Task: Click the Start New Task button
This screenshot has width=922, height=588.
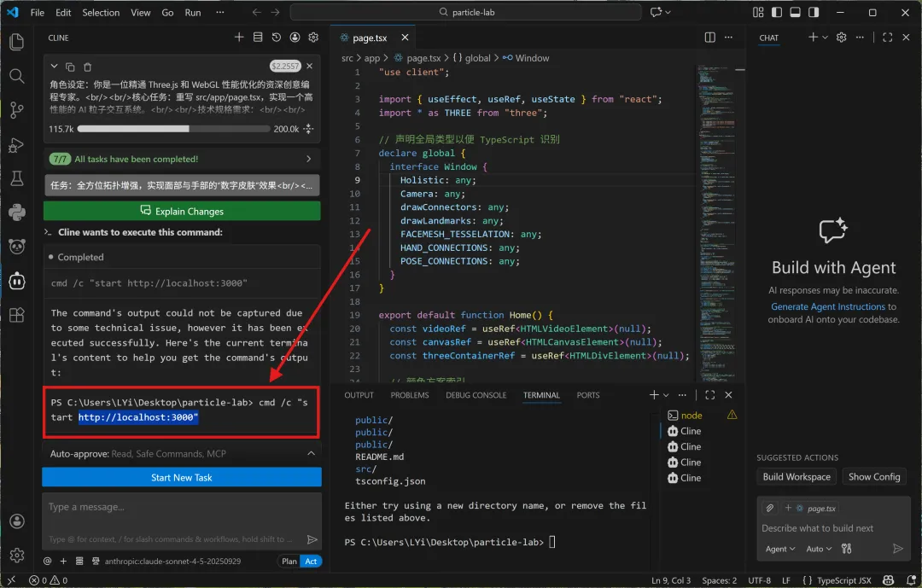Action: point(182,477)
